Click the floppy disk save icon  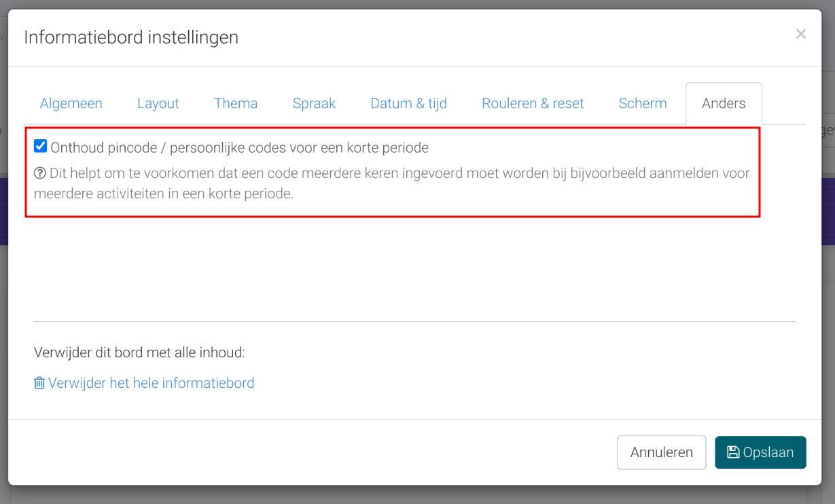tap(733, 452)
